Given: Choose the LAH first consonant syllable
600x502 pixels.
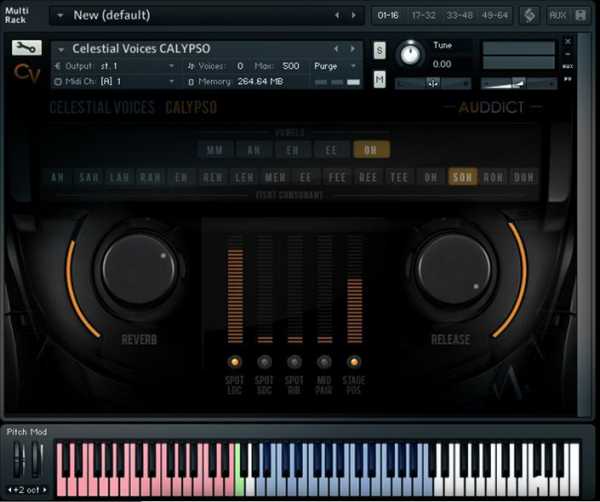Looking at the screenshot, I should [119, 177].
